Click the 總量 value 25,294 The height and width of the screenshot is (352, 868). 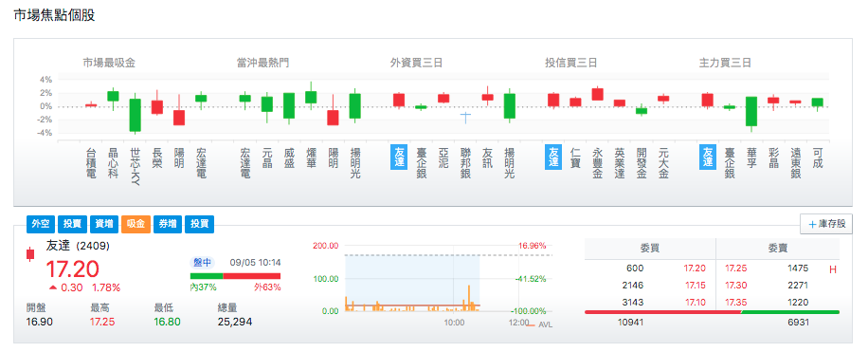coord(235,322)
